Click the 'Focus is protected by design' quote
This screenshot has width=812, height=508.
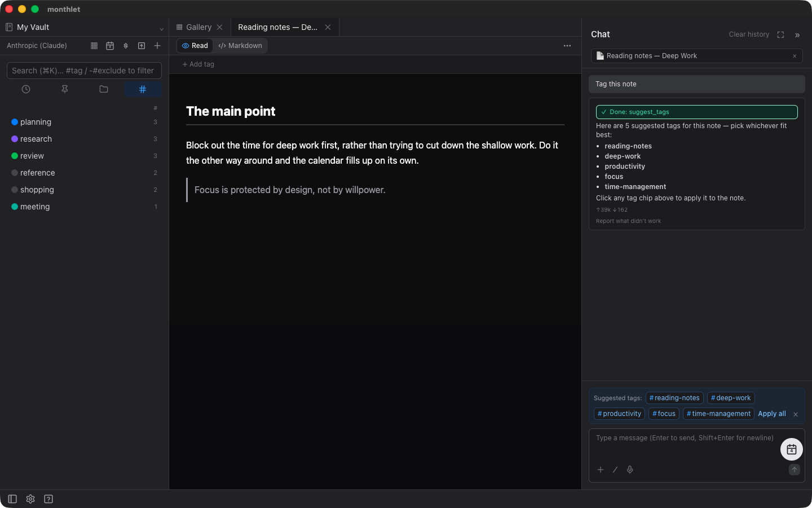click(290, 190)
